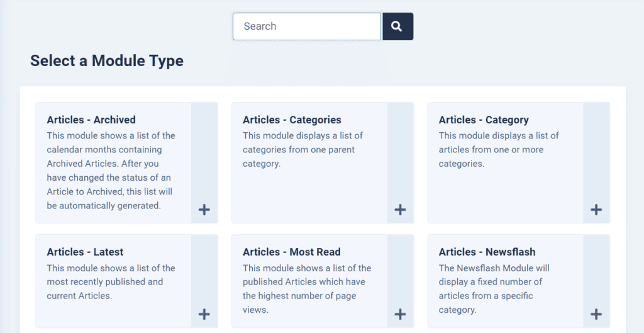Viewport: 644px width, 333px height.
Task: Select the Articles - Category title
Action: (484, 120)
